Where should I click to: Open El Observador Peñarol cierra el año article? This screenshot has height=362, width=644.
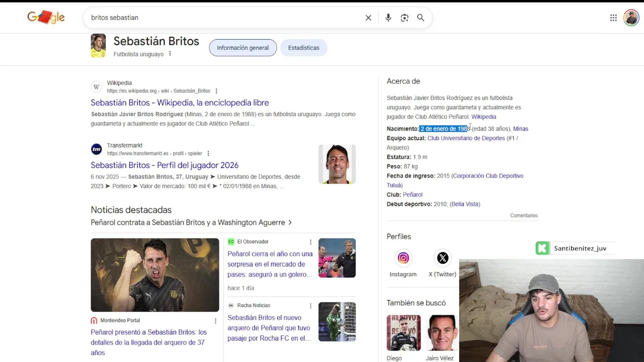[x=270, y=264]
